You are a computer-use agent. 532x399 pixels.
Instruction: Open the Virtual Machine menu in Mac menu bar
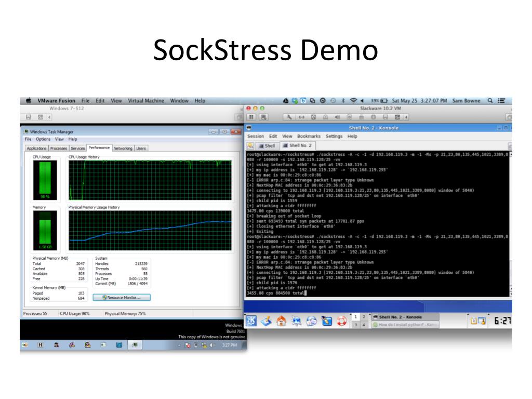click(146, 101)
